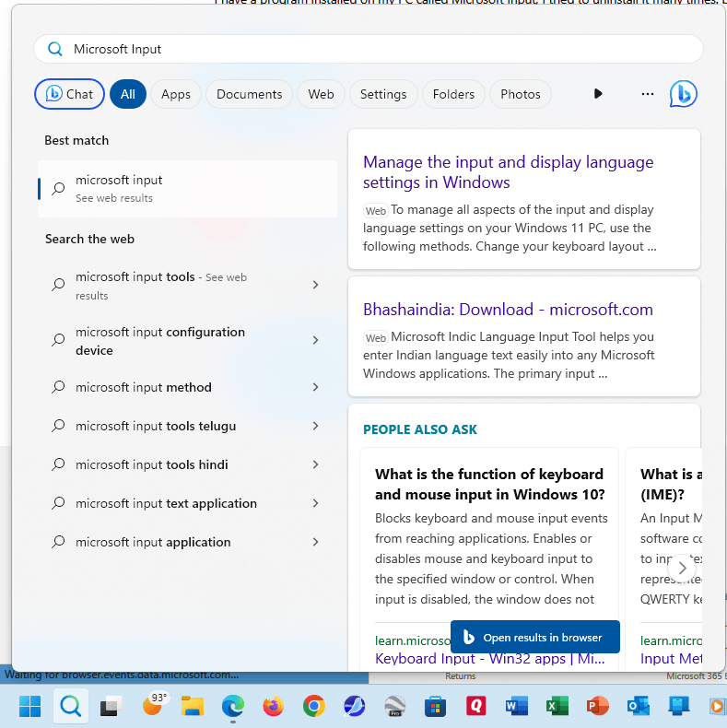
Task: Click next arrow in People Also Ask carousel
Action: point(682,568)
